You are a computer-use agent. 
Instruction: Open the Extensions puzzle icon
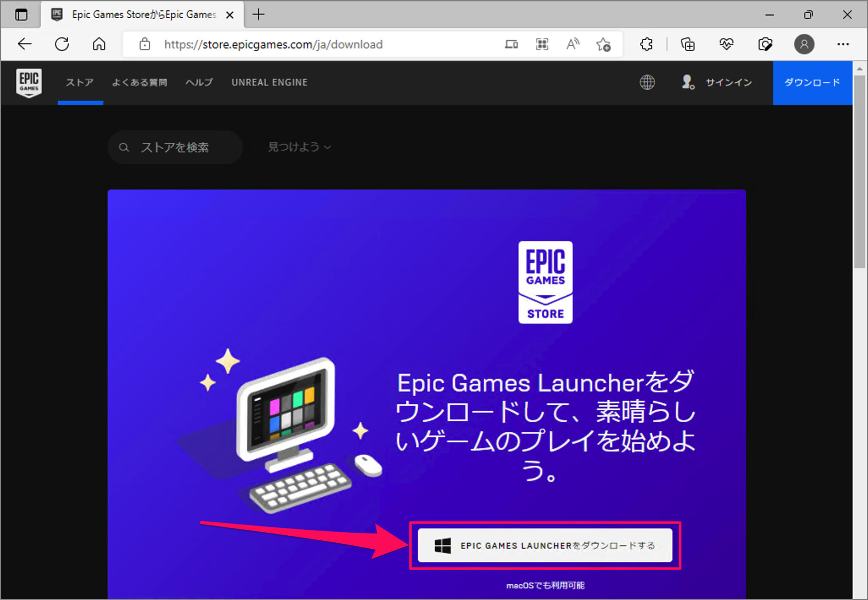(x=646, y=44)
